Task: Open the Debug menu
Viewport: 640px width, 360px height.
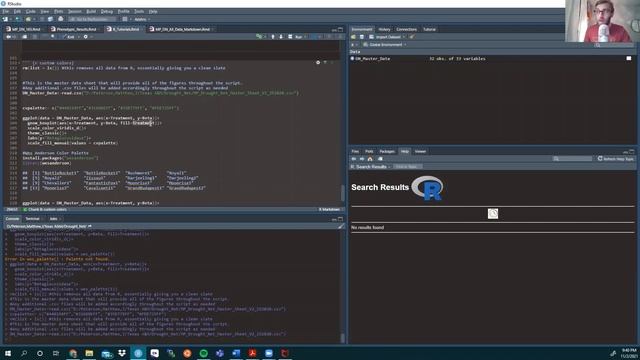Action: tap(107, 11)
